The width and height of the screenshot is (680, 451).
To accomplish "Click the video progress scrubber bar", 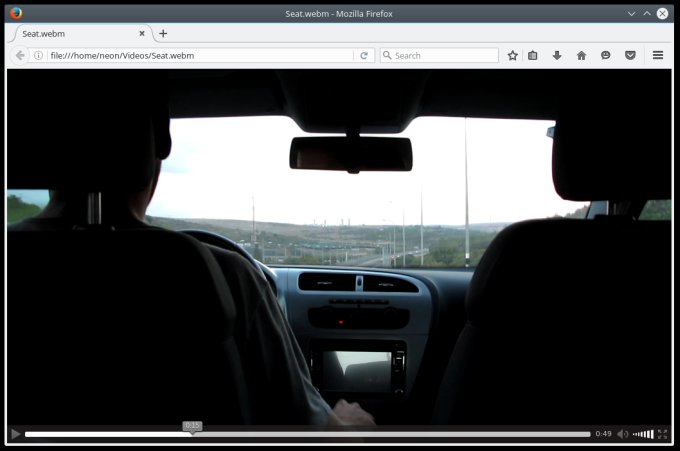I will pos(307,434).
